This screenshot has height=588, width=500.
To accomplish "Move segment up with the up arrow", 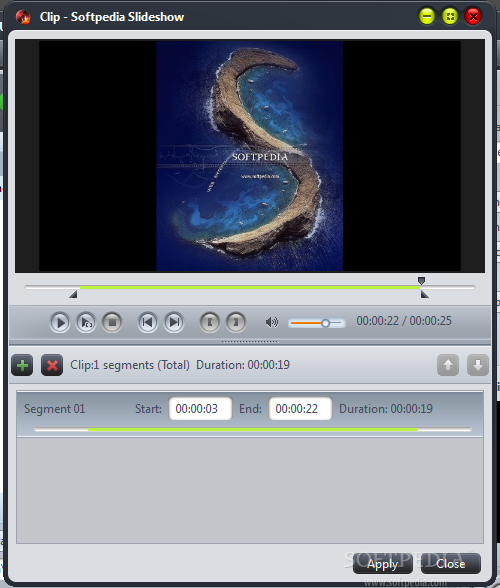I will pyautogui.click(x=448, y=365).
